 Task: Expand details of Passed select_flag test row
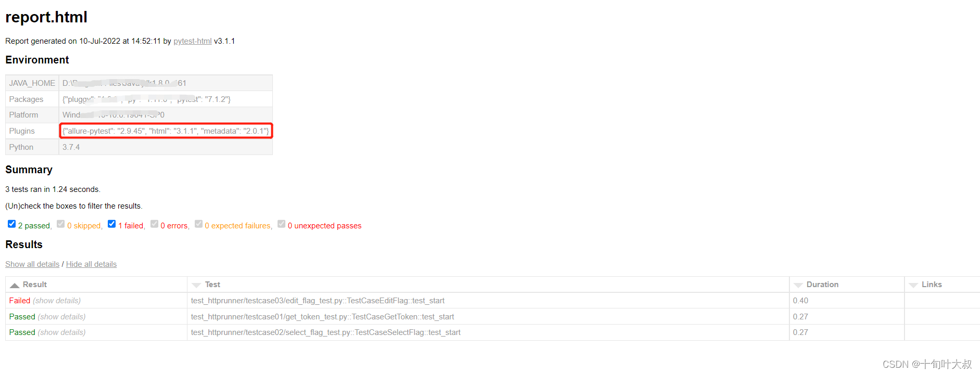click(62, 332)
